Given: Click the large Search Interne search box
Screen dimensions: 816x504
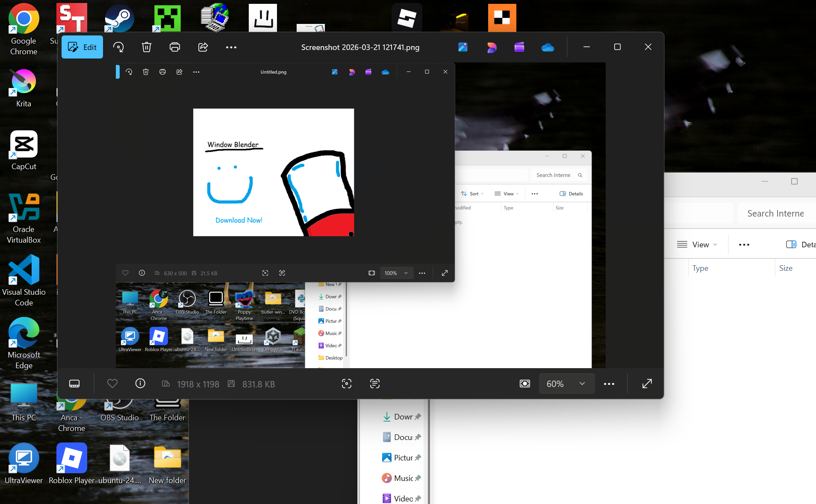Looking at the screenshot, I should click(x=775, y=214).
